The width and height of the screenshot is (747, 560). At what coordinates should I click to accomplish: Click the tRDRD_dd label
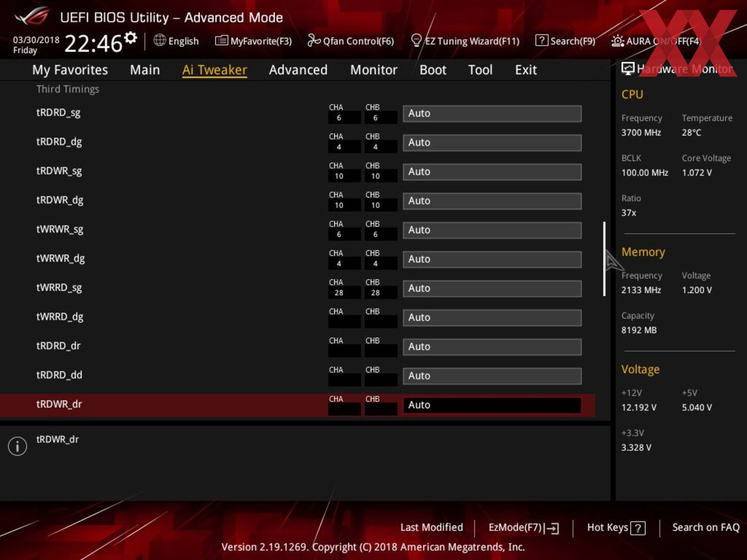[x=59, y=375]
